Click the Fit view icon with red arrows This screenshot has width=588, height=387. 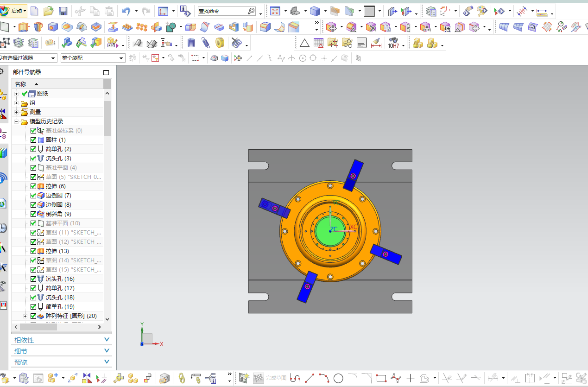point(275,11)
